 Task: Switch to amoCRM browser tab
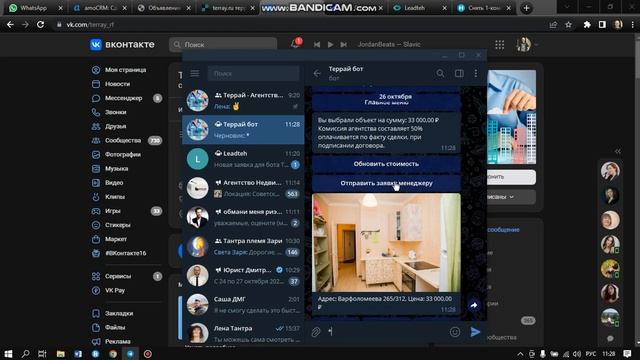click(x=100, y=8)
